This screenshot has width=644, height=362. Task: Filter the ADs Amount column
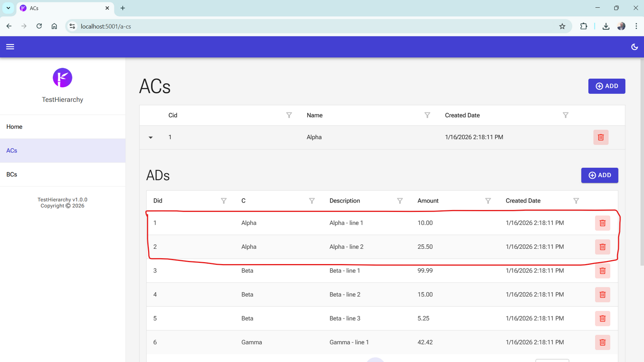coord(488,201)
